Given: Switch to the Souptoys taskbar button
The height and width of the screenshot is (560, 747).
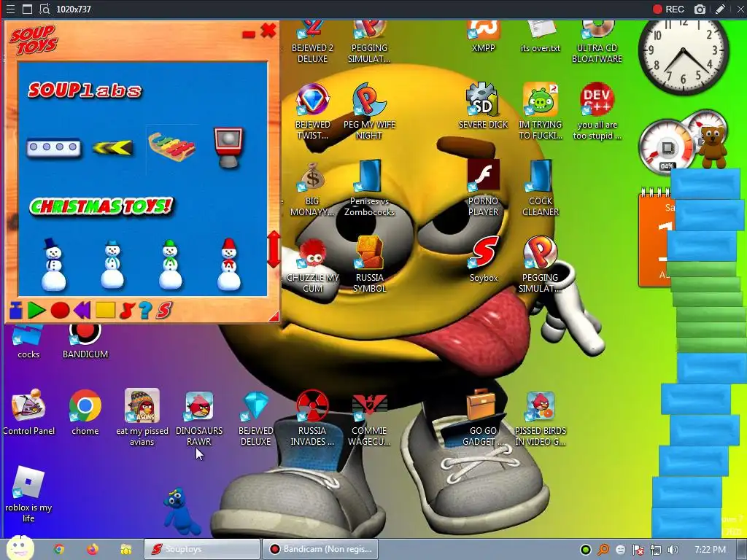Looking at the screenshot, I should pos(202,549).
